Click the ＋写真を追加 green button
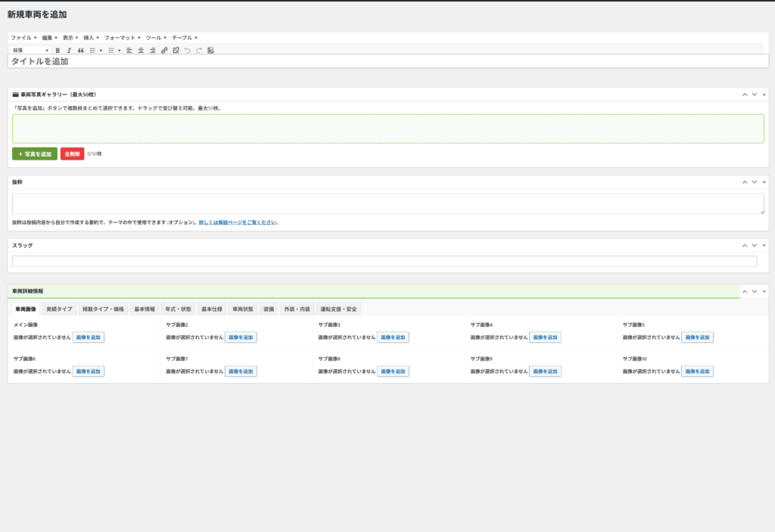This screenshot has width=775, height=532. (35, 154)
